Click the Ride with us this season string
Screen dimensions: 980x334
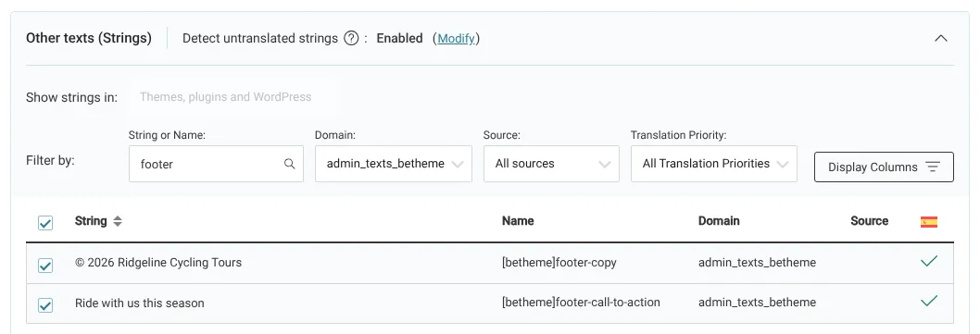click(x=139, y=303)
